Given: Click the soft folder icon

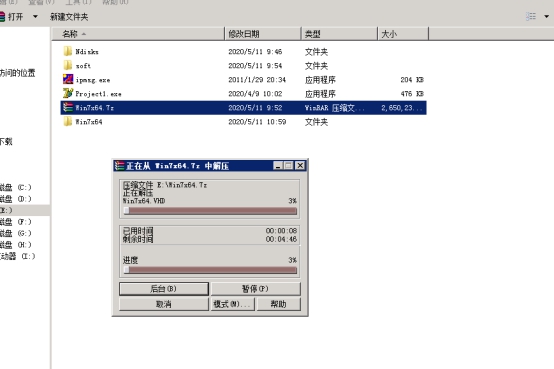Looking at the screenshot, I should click(67, 65).
